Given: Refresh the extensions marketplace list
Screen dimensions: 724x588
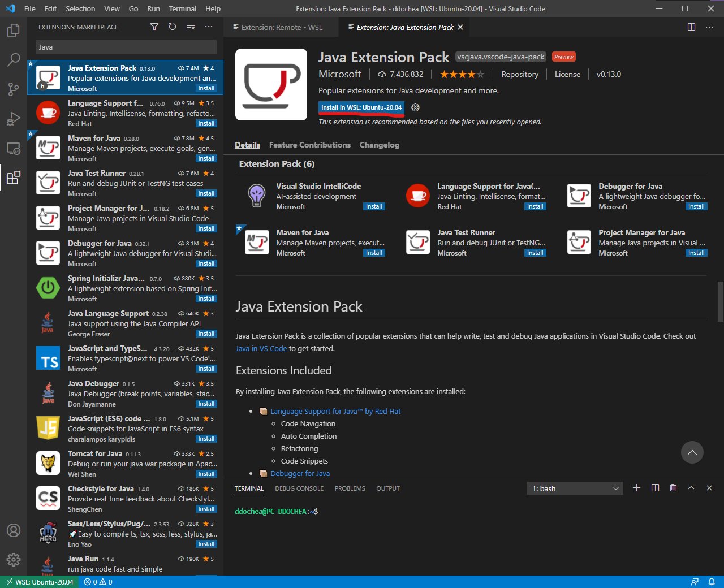Looking at the screenshot, I should (x=173, y=27).
